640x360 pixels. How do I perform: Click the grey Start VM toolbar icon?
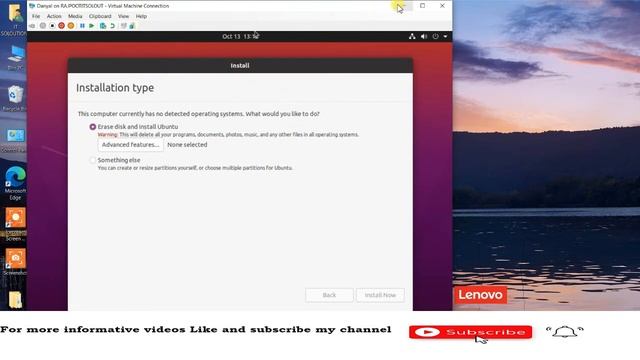(x=42, y=26)
